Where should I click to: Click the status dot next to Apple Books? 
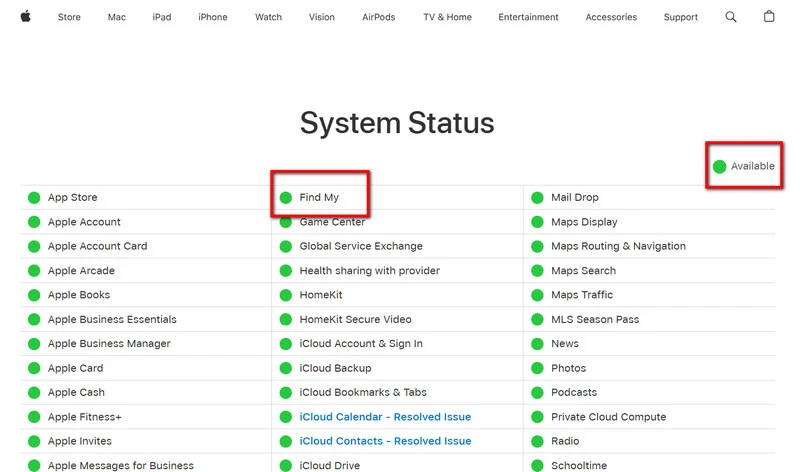(x=34, y=295)
